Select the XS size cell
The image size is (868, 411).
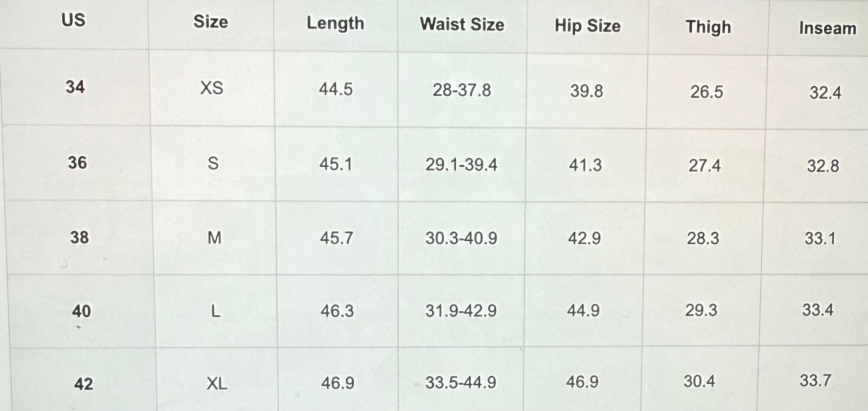click(211, 88)
